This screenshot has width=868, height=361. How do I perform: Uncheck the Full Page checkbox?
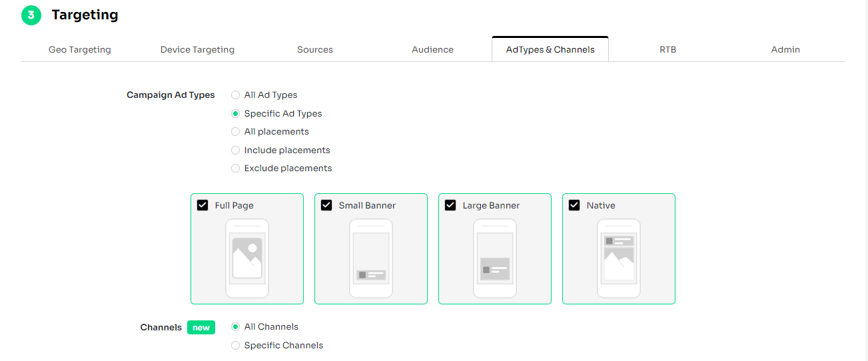pyautogui.click(x=203, y=205)
